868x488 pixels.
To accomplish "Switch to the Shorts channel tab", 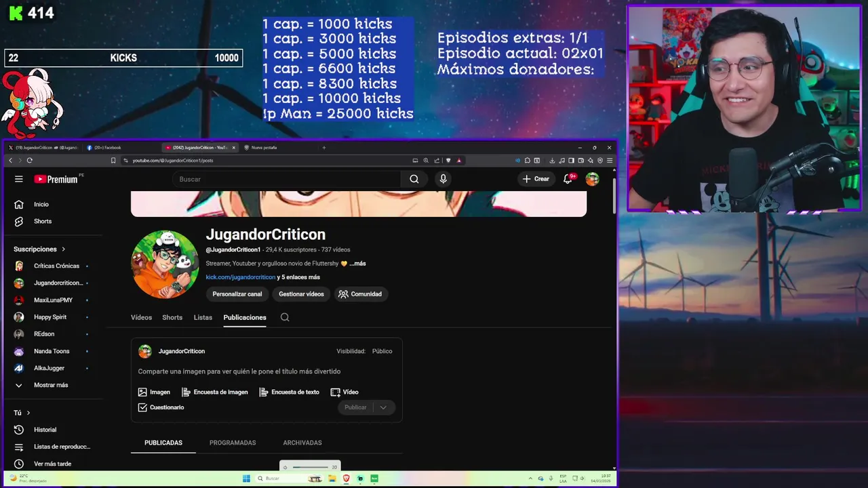I will pos(172,317).
